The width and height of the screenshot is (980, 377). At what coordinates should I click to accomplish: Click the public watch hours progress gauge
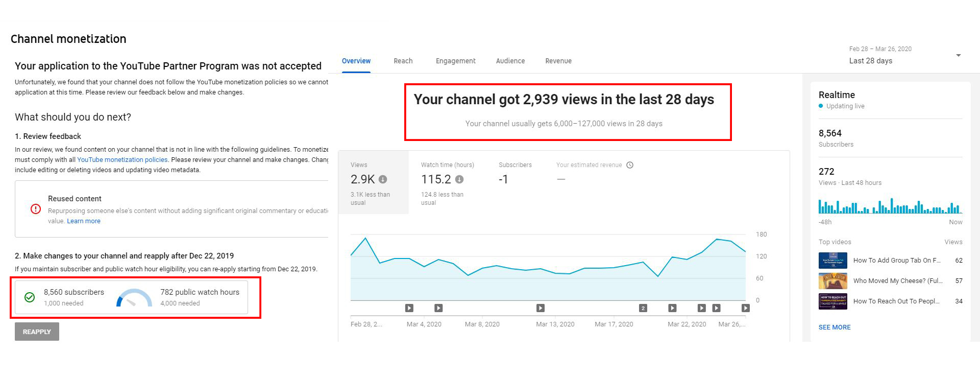point(134,298)
